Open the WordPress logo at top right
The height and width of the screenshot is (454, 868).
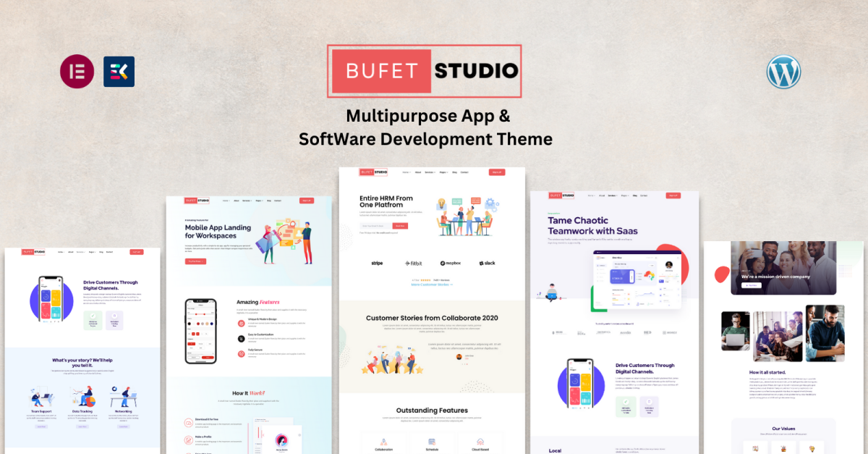coord(783,72)
